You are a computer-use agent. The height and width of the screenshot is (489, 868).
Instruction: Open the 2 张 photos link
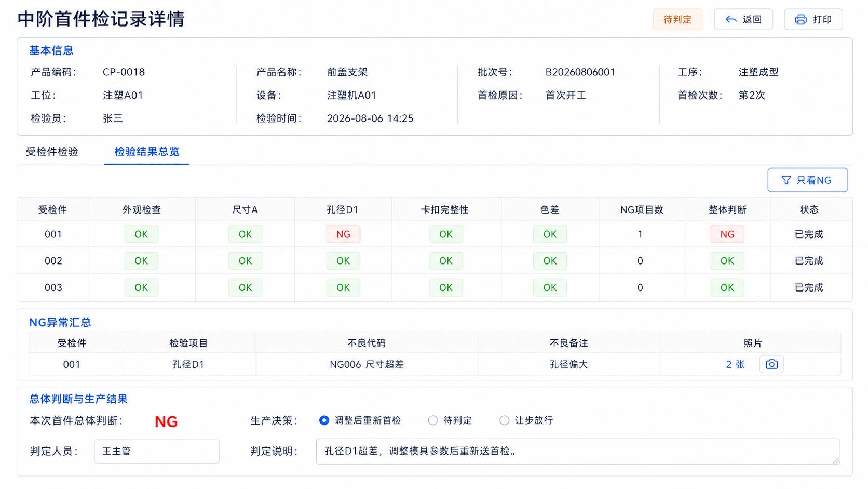tap(735, 365)
